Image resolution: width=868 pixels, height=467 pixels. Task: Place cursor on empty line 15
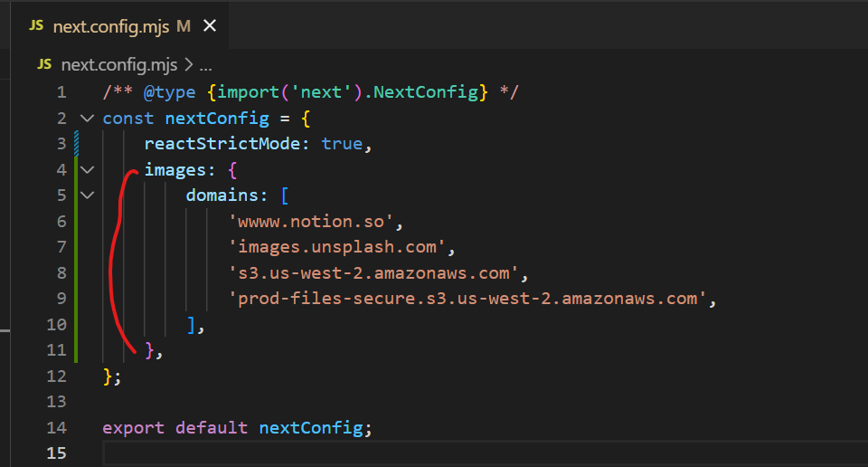pyautogui.click(x=485, y=453)
